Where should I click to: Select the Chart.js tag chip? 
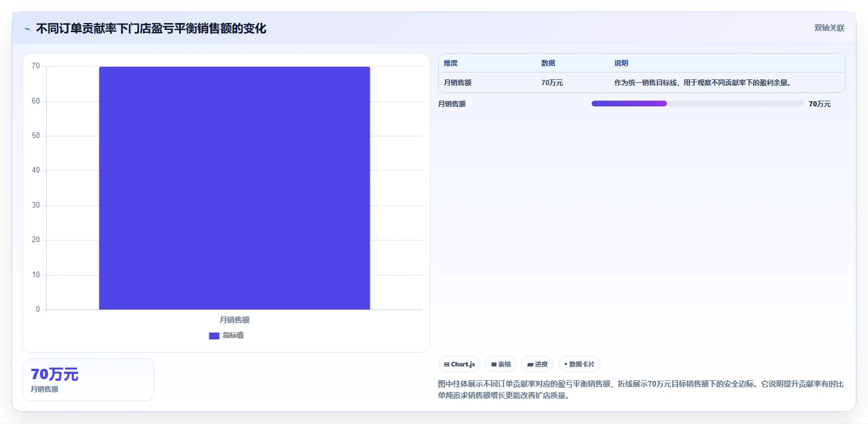point(459,364)
